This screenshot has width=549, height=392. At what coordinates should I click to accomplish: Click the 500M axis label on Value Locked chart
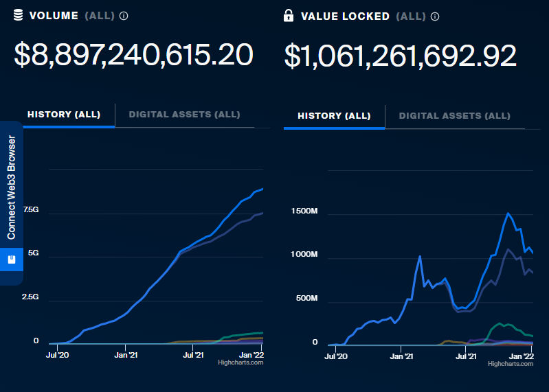click(x=306, y=298)
